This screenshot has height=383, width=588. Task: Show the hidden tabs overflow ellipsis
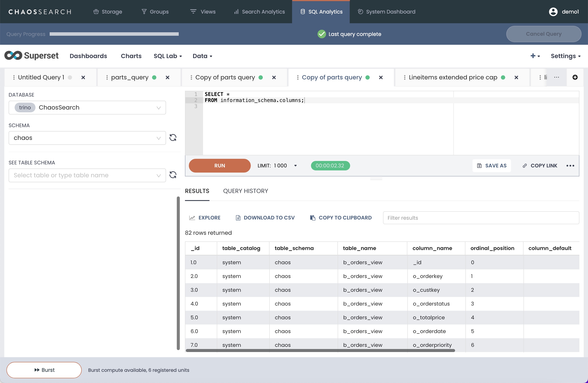(x=556, y=77)
